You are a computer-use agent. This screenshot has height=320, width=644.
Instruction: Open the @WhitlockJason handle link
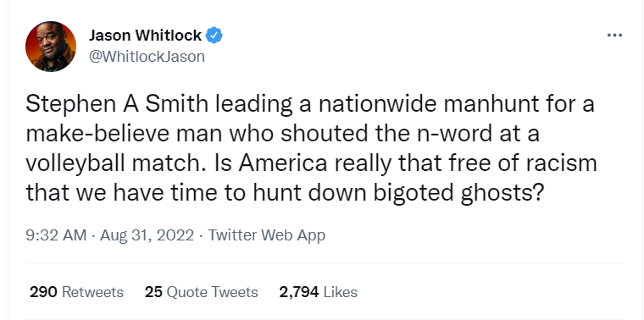pyautogui.click(x=147, y=56)
